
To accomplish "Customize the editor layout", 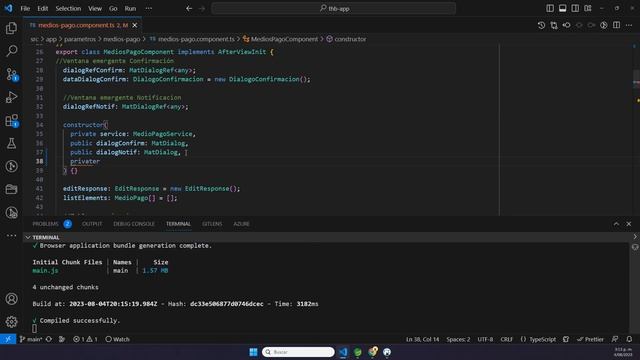I will tap(588, 8).
